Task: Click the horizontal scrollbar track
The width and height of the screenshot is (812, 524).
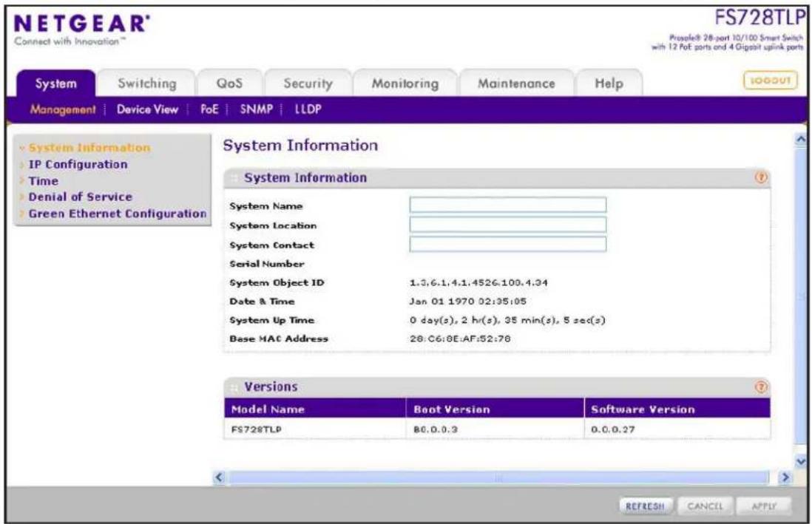Action: click(498, 477)
